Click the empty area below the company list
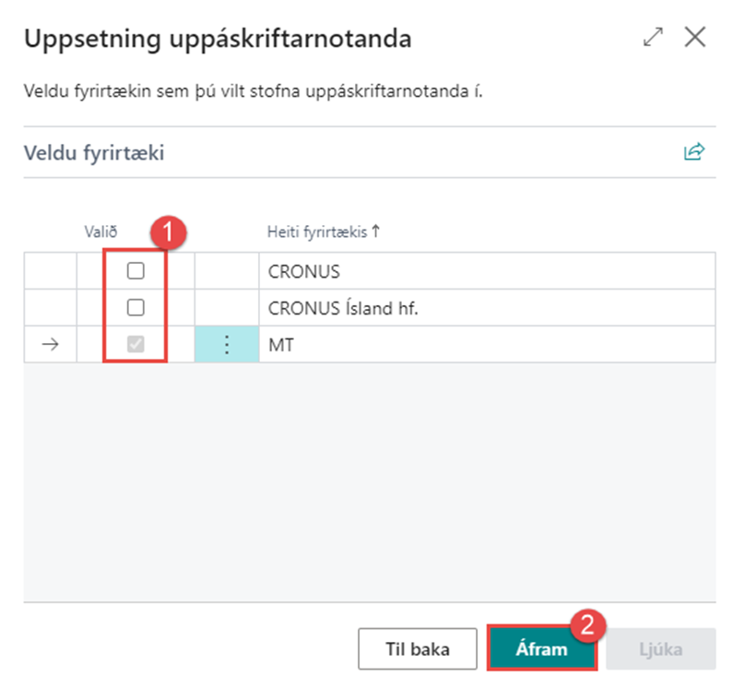Screen dimensions: 745x700 (369, 480)
